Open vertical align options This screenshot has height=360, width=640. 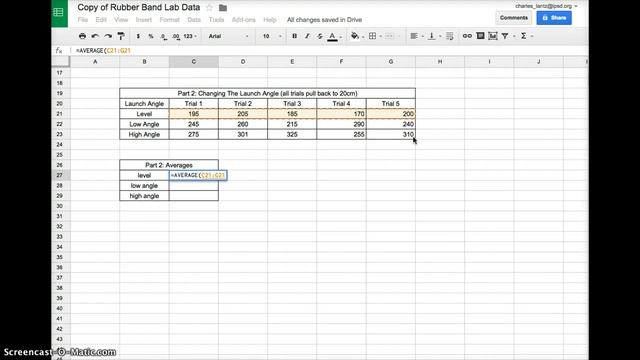432,36
